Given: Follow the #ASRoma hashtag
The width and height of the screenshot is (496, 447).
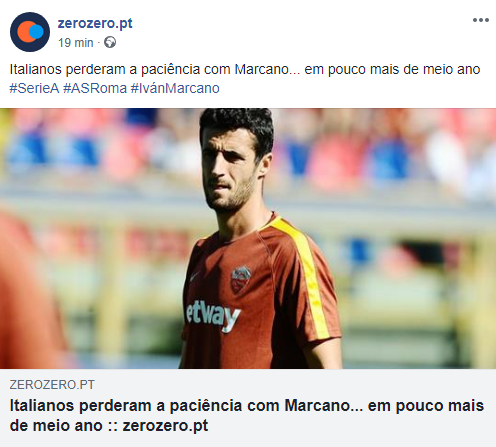Looking at the screenshot, I should pyautogui.click(x=95, y=88).
